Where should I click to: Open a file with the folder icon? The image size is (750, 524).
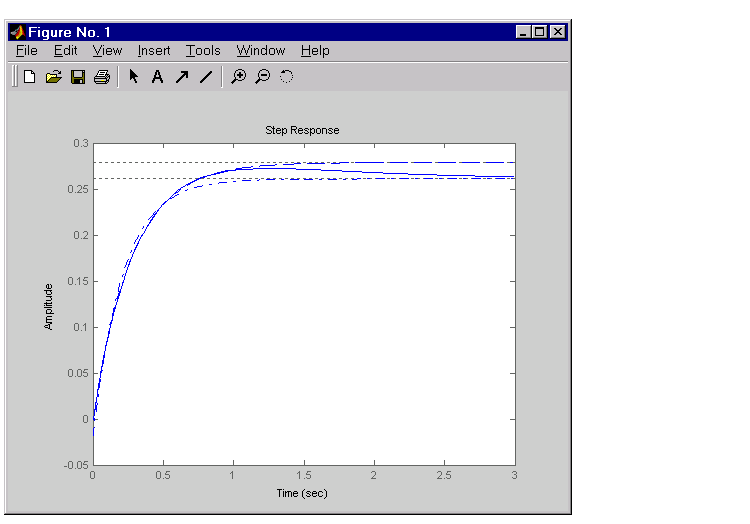[54, 77]
